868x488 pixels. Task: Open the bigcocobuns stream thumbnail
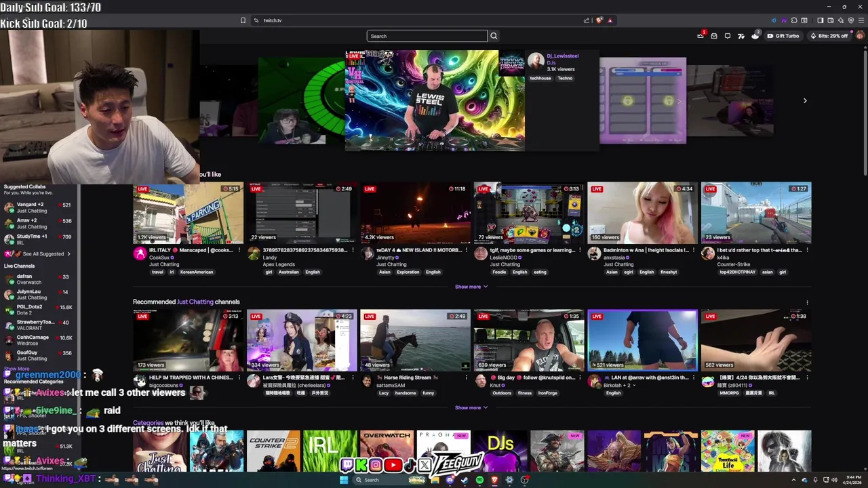coord(188,340)
